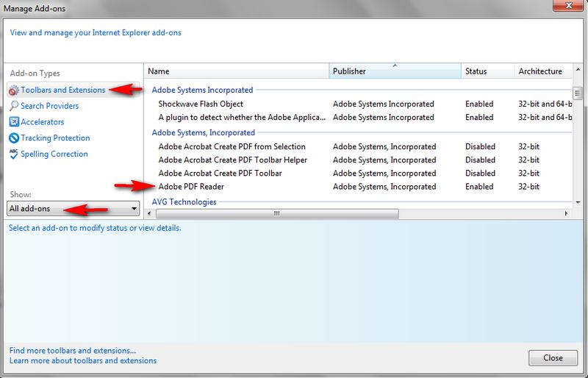The width and height of the screenshot is (588, 378).
Task: Click the Search Providers magnifier icon
Action: click(14, 106)
